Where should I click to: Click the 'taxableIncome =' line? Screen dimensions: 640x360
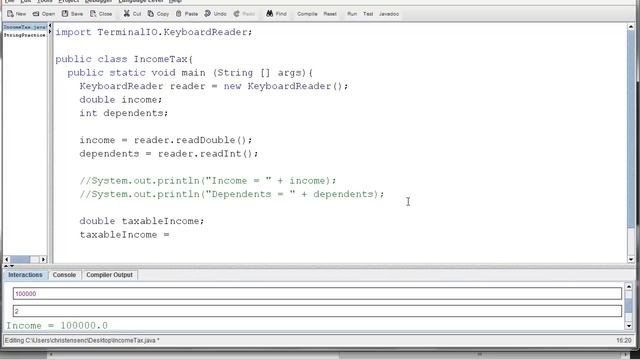pyautogui.click(x=124, y=235)
